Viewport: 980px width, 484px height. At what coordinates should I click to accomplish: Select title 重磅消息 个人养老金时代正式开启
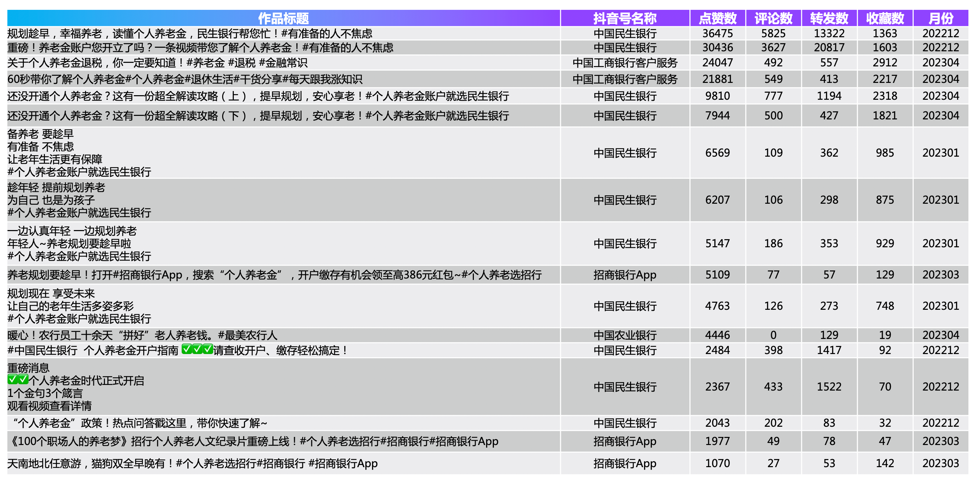point(76,386)
